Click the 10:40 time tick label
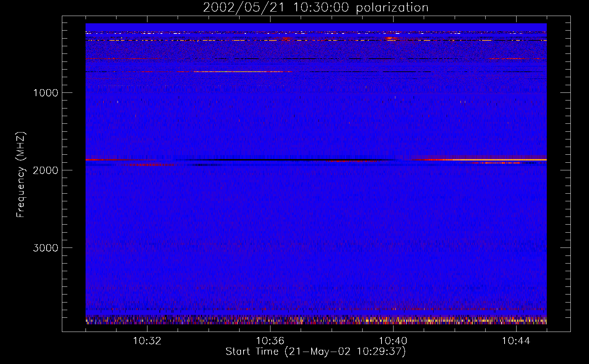This screenshot has height=364, width=589. 393,341
